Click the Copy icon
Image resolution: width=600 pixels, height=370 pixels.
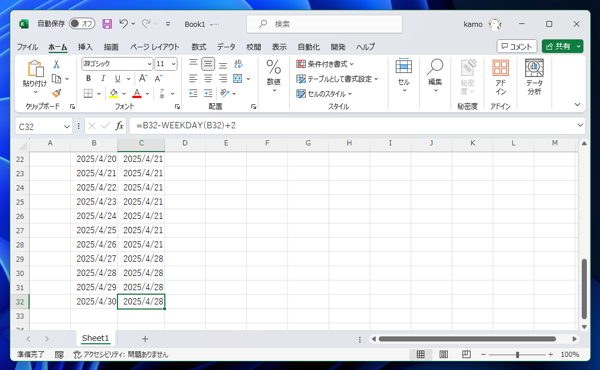(x=57, y=78)
